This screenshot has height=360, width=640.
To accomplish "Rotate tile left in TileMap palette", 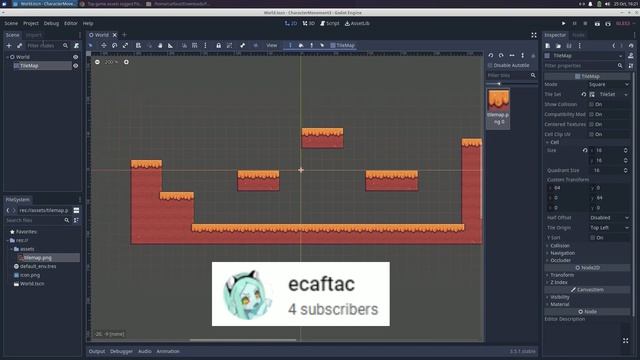I will point(491,56).
